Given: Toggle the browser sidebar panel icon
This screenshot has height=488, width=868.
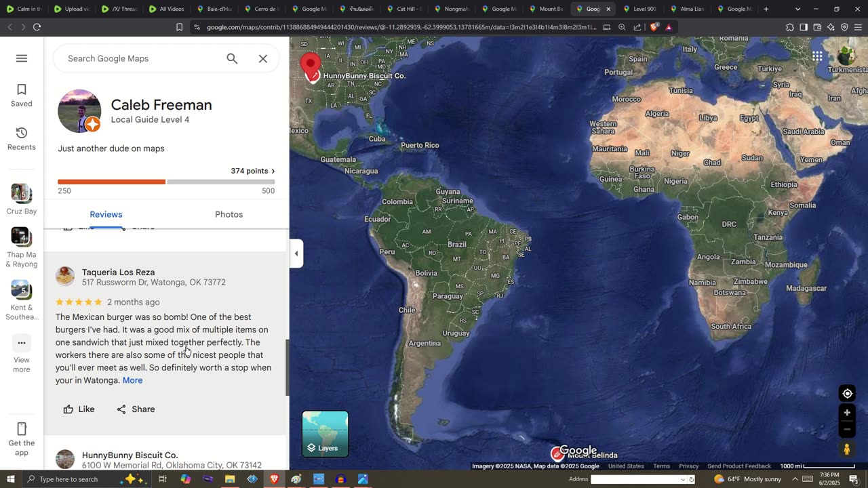Looking at the screenshot, I should pos(804,27).
